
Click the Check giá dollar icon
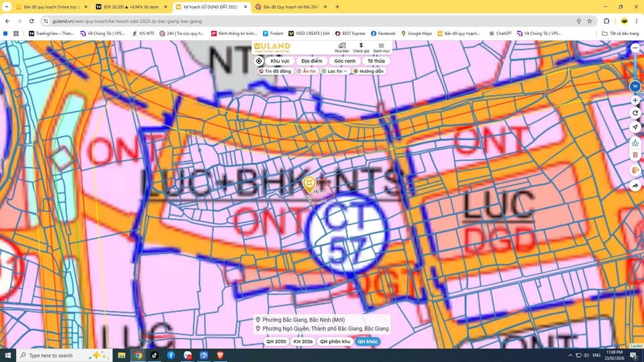pos(361,46)
